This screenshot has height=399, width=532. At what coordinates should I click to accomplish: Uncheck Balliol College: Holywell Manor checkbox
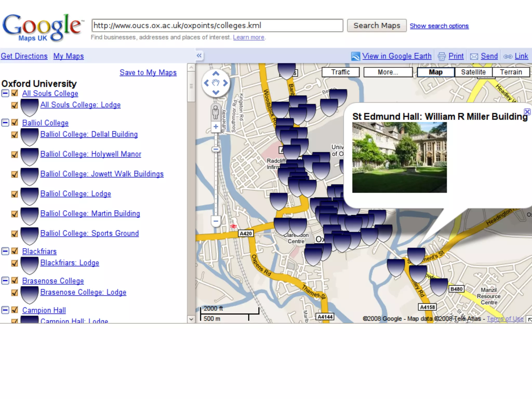tap(15, 154)
